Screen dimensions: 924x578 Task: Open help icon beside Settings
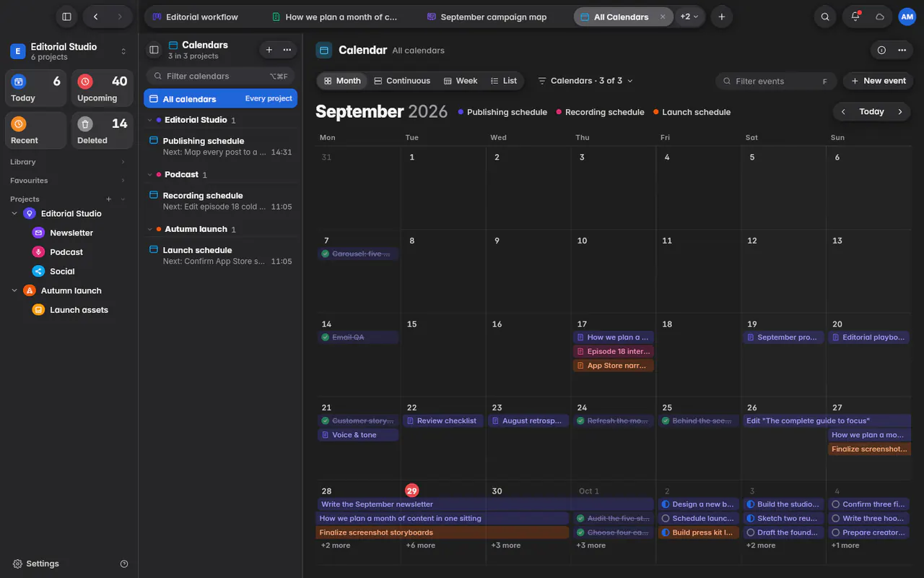124,564
